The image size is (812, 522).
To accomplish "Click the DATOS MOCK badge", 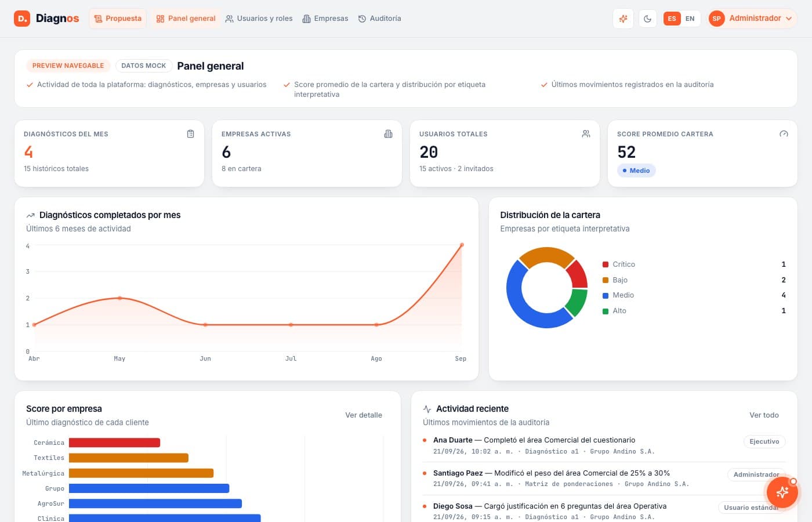I will click(x=144, y=66).
